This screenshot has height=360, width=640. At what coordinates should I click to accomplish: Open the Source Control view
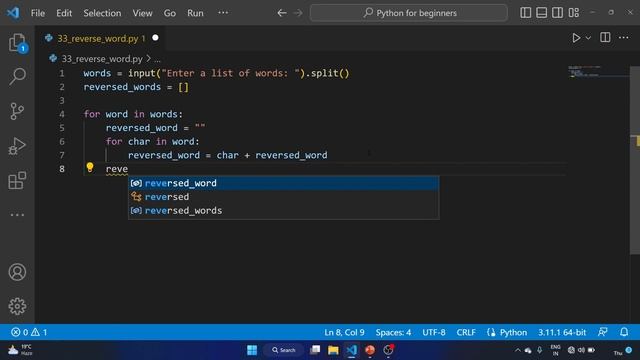(17, 111)
